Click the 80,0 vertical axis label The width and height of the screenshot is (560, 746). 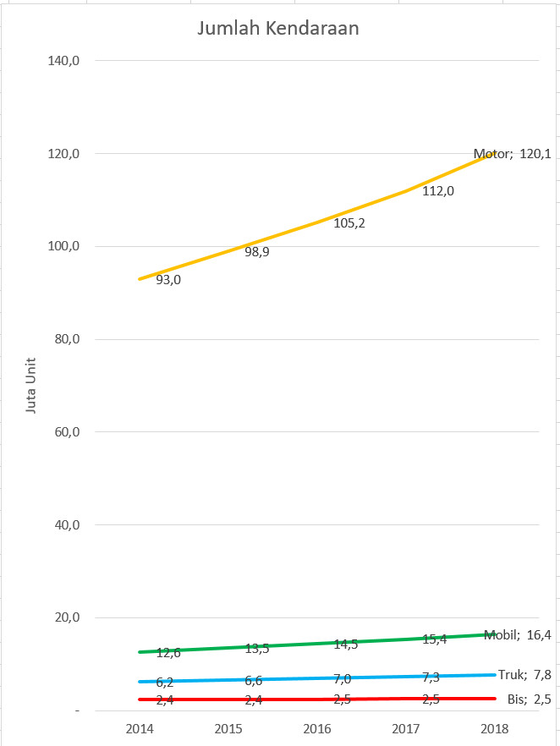[67, 339]
